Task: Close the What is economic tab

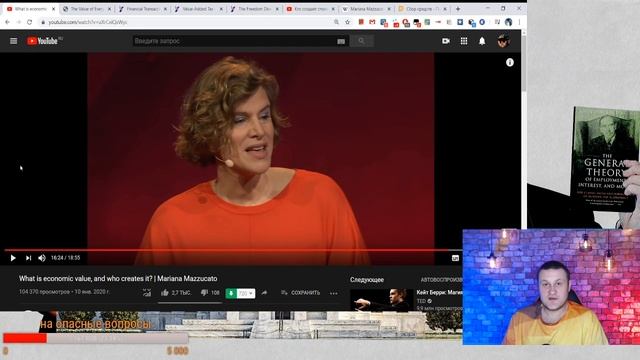Action: pyautogui.click(x=53, y=9)
